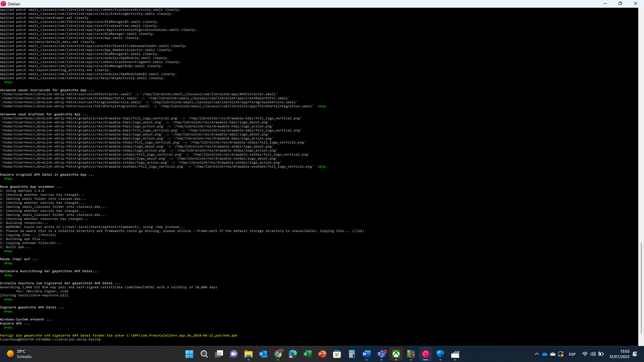Open the weather widget showing 29°C Soleado
Image resolution: width=644 pixels, height=362 pixels.
[19, 354]
